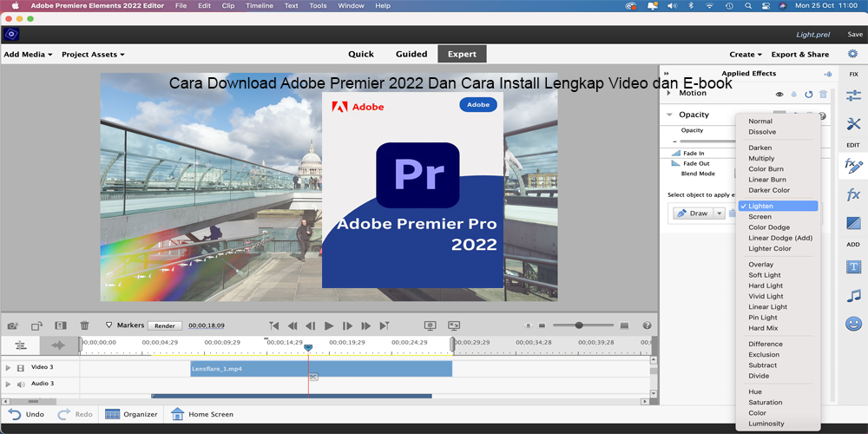Viewport: 868px width, 434px height.
Task: Click the Render button
Action: point(165,325)
